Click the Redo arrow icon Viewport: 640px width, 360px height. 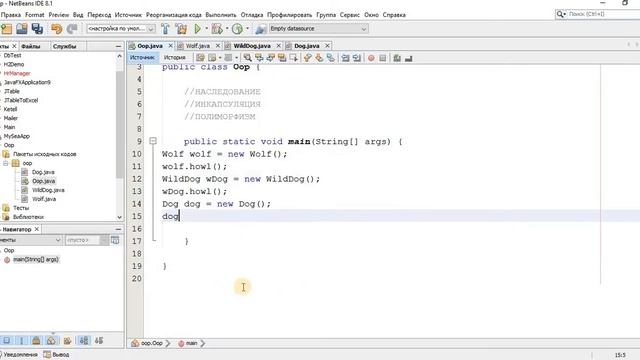point(72,29)
